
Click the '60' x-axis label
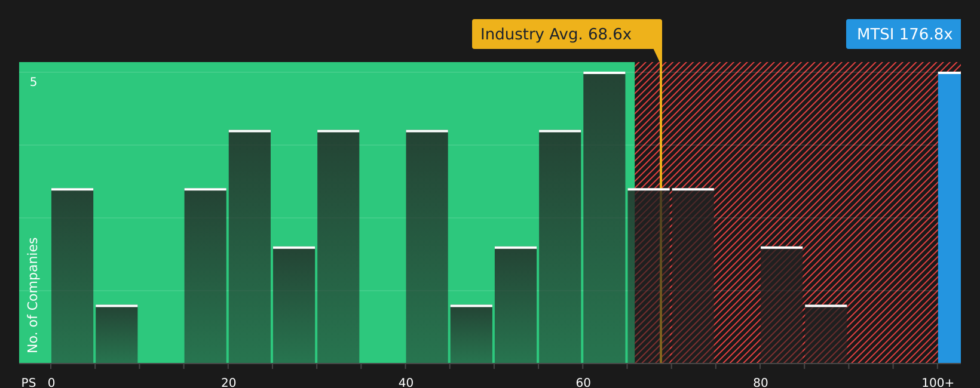point(583,383)
